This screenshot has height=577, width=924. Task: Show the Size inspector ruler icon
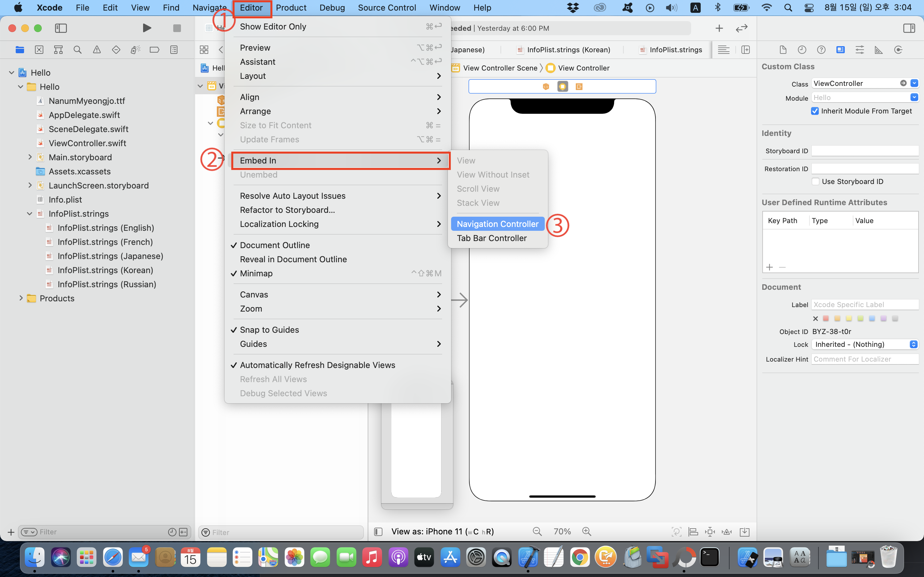[x=878, y=50]
